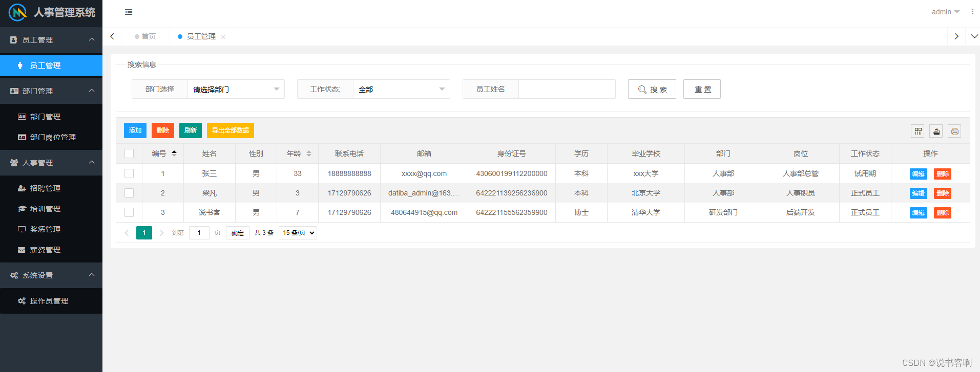Sort by the 年龄 column arrows

coord(309,154)
